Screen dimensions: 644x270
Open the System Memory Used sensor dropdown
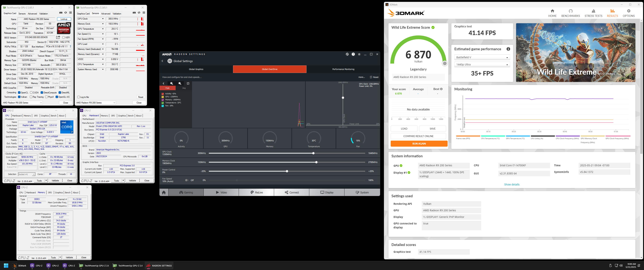click(103, 69)
